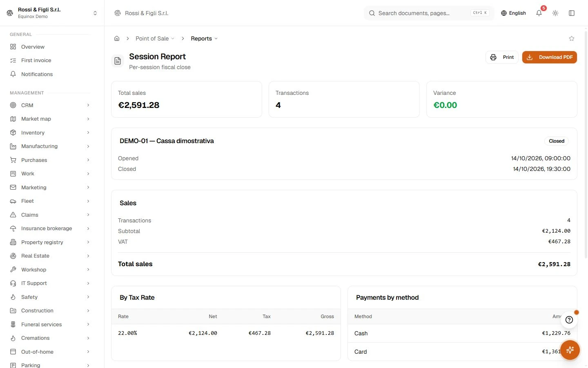Open the Reports breadcrumb dropdown
The image size is (588, 368).
pyautogui.click(x=204, y=38)
